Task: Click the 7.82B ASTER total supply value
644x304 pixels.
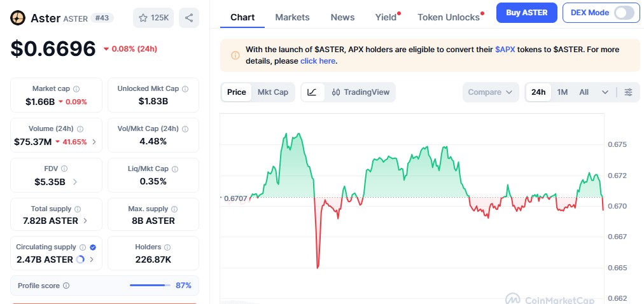Action: (x=50, y=221)
